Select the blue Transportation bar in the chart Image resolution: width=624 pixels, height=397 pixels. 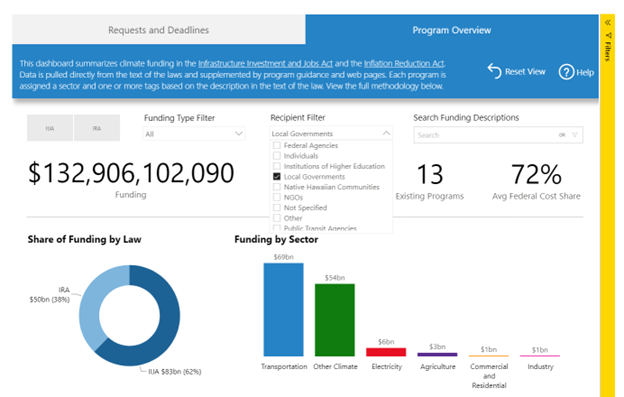coord(283,309)
